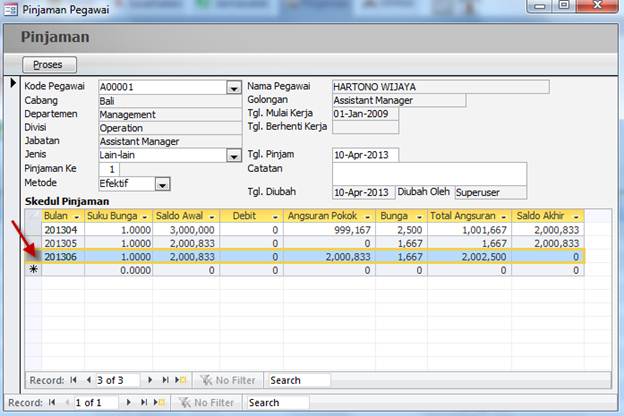Go to first record in subform navigator
624x416 pixels.
(73, 380)
